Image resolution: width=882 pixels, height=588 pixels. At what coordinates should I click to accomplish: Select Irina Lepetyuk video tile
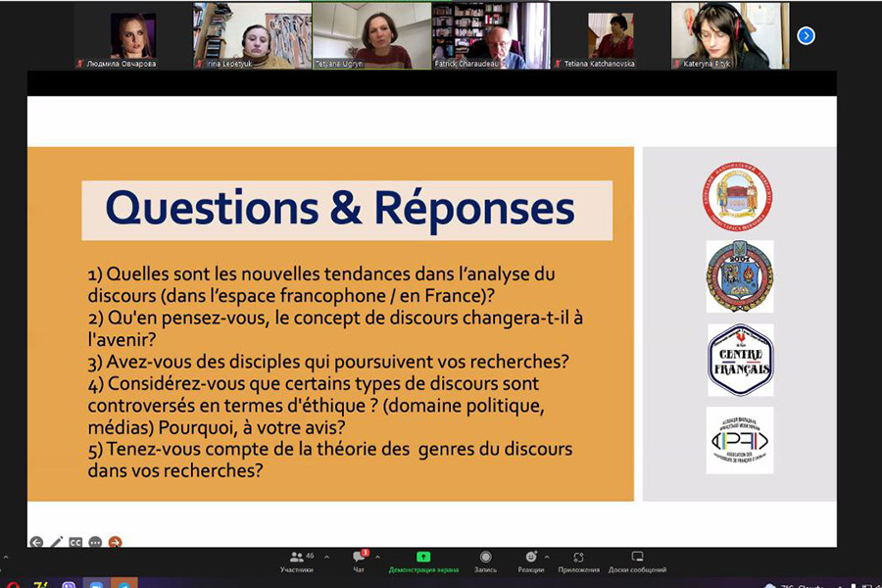pos(253,36)
